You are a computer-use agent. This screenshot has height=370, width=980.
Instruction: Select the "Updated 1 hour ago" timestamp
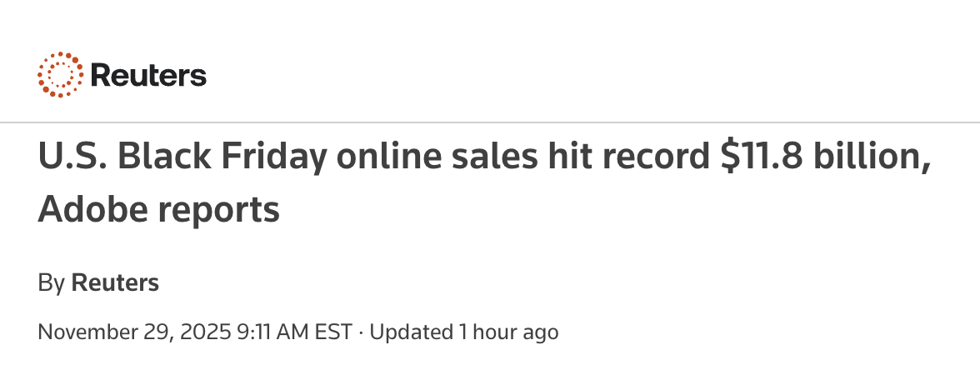463,332
